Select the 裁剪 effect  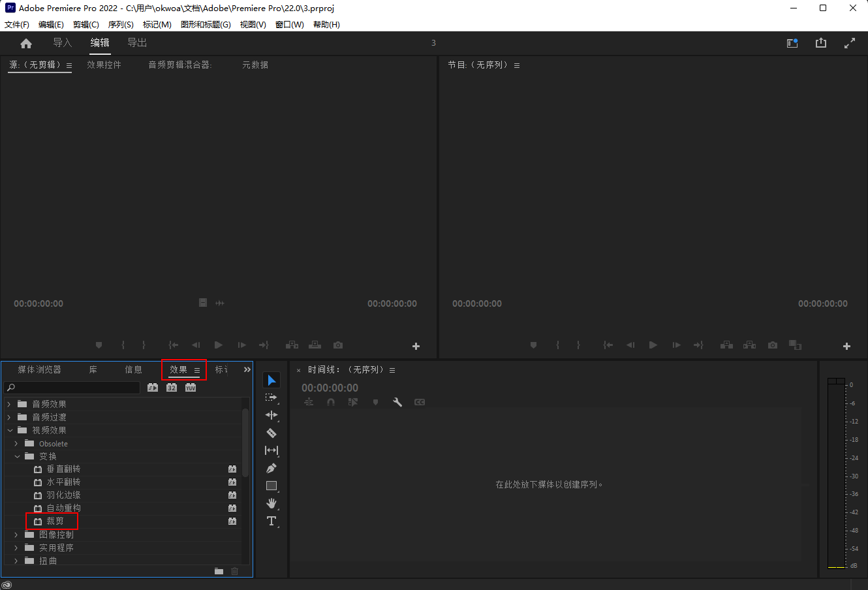pyautogui.click(x=55, y=521)
